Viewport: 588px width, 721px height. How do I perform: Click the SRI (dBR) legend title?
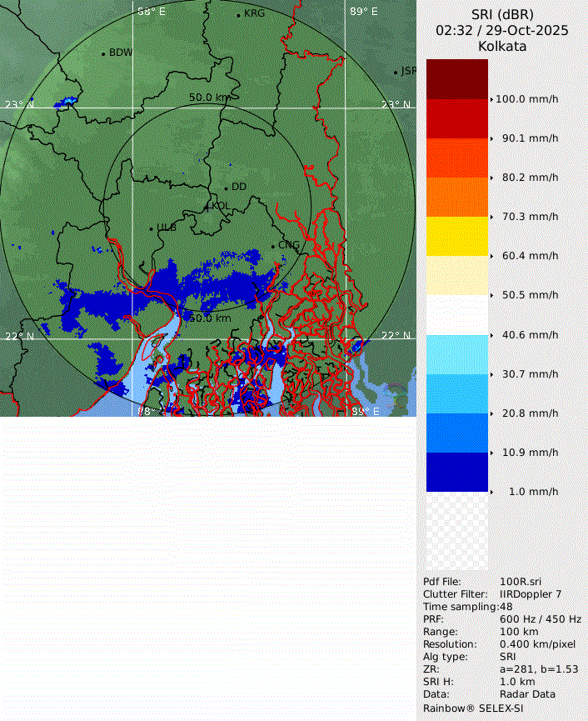(502, 14)
